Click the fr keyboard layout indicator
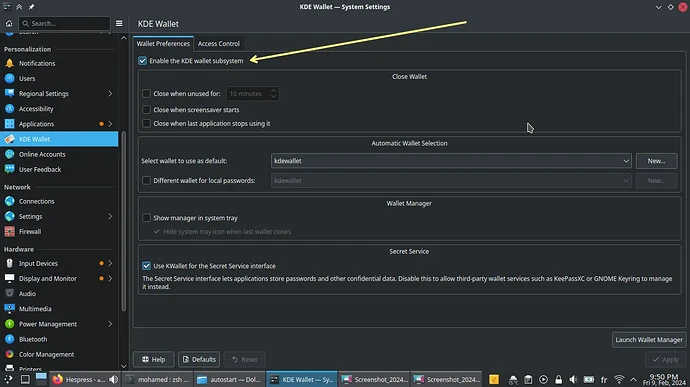Screen dimensions: 690x387 coord(604,380)
